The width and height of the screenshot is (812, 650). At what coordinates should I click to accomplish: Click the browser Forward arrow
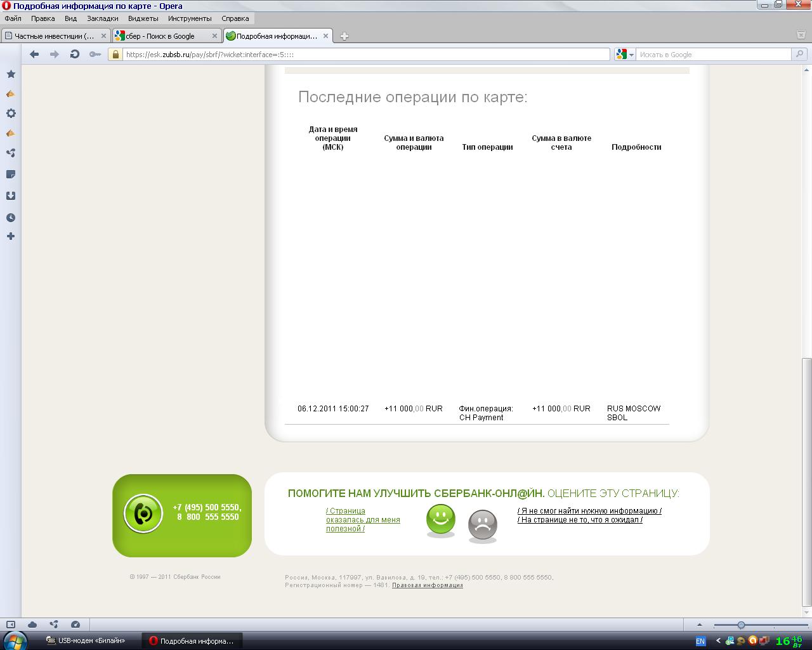(55, 55)
